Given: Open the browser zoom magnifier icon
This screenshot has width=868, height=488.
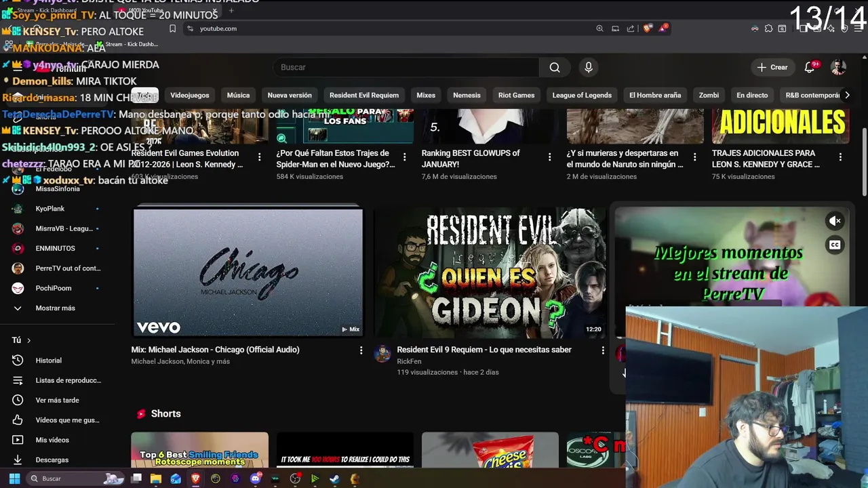Looking at the screenshot, I should coord(599,28).
